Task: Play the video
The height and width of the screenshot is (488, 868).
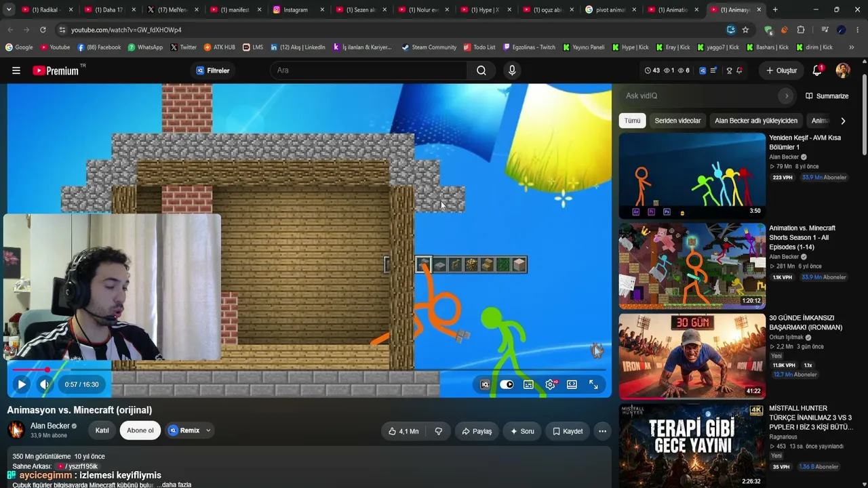Action: [22, 384]
